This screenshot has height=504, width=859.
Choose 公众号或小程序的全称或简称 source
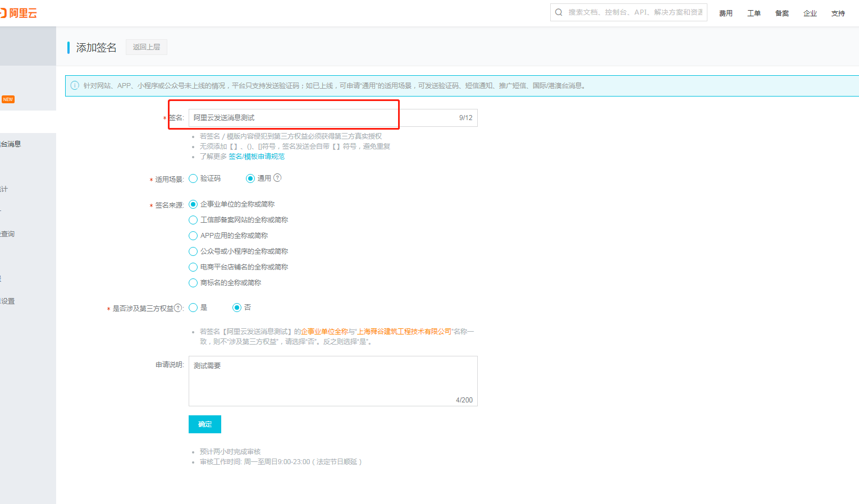click(x=193, y=251)
